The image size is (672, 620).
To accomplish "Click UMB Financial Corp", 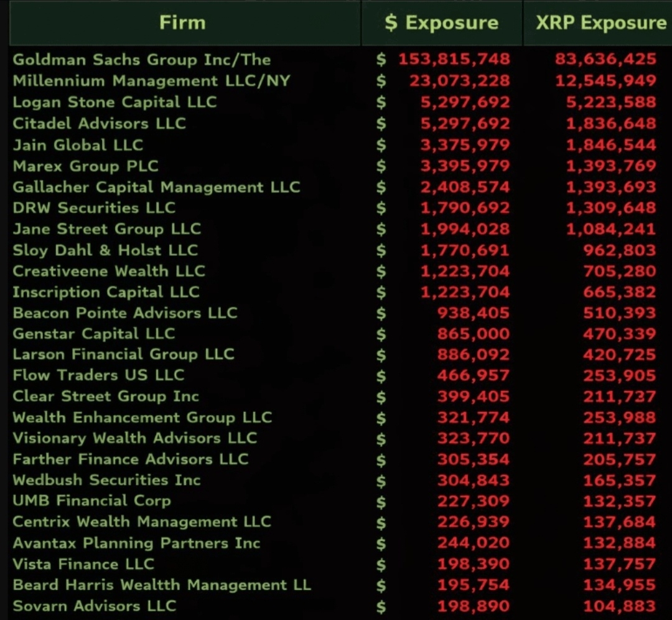I will (x=91, y=501).
